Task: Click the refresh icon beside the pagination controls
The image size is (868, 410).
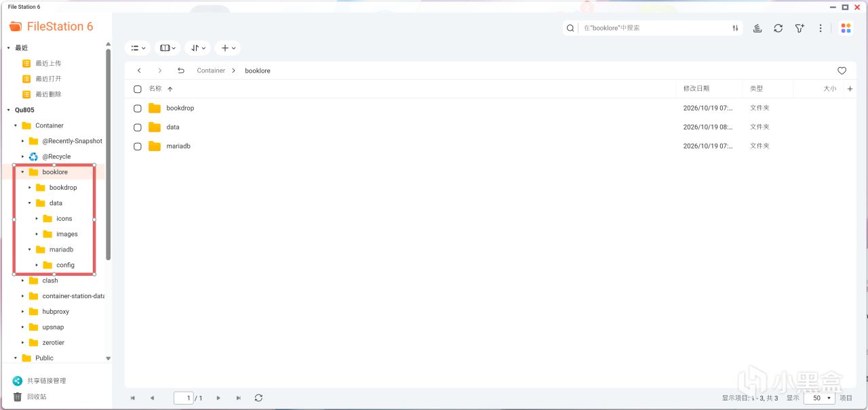Action: click(x=258, y=398)
